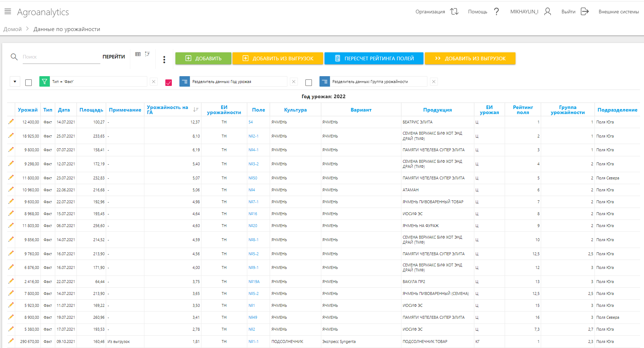
Task: Edit the first row with pencil icon
Action: [x=11, y=122]
